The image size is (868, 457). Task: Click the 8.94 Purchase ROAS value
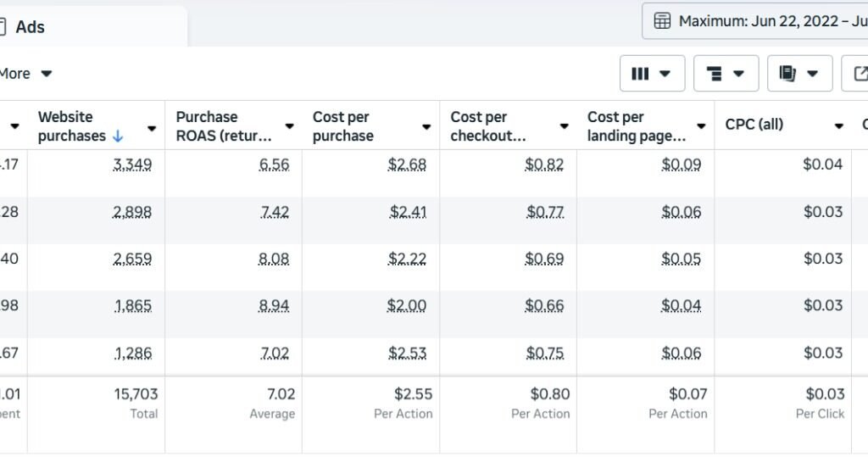tap(274, 305)
